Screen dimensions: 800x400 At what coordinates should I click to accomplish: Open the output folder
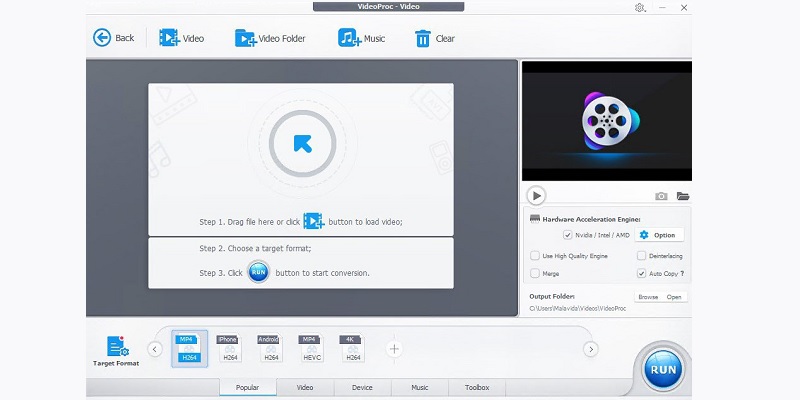674,297
